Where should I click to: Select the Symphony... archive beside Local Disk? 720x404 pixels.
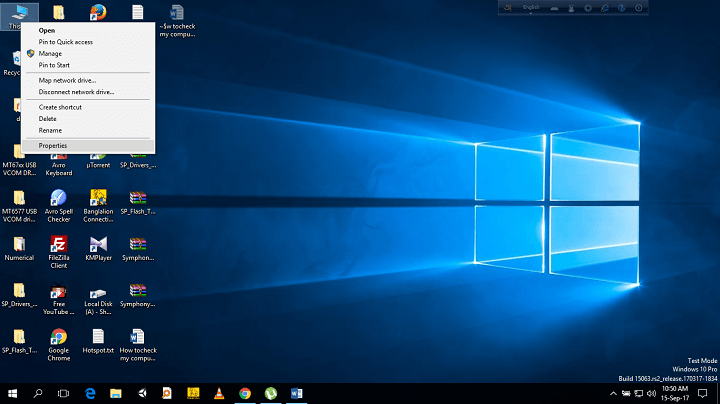click(138, 295)
